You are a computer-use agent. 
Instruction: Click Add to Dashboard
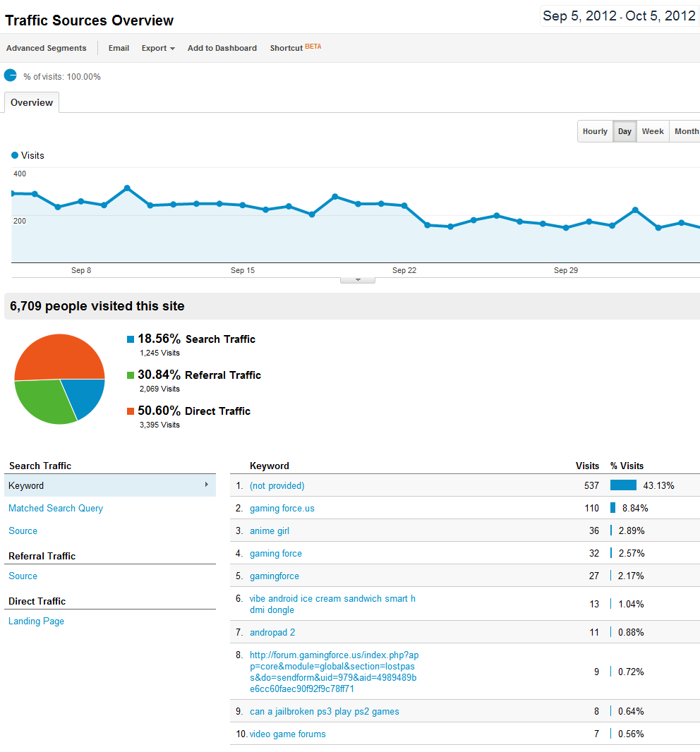tap(222, 48)
